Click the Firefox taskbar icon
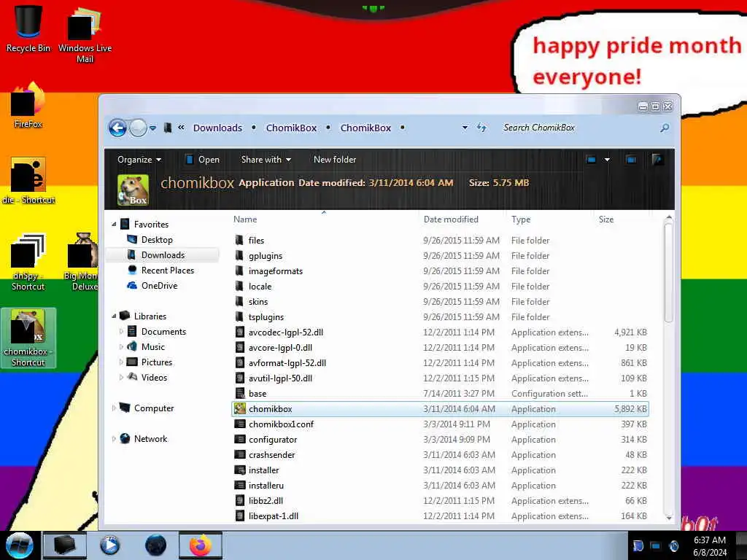 point(201,545)
